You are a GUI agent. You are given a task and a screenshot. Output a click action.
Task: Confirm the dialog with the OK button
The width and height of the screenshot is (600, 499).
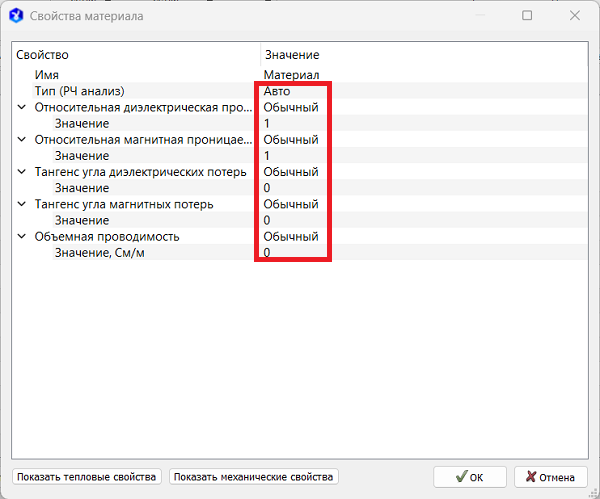pyautogui.click(x=470, y=477)
